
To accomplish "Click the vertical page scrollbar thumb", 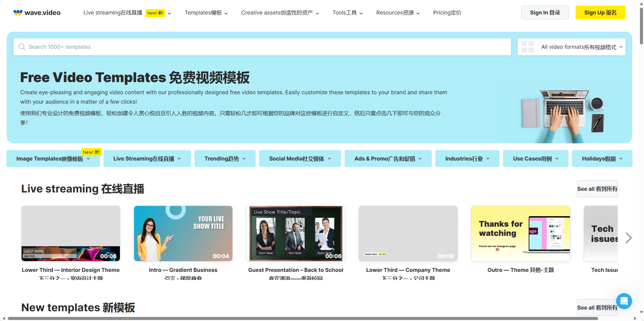I will click(641, 26).
